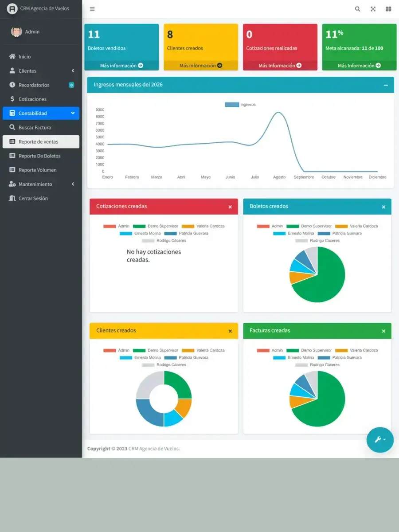Toggle Ernesto Molina legend in Clientes creados
This screenshot has height=532, width=399.
click(140, 357)
